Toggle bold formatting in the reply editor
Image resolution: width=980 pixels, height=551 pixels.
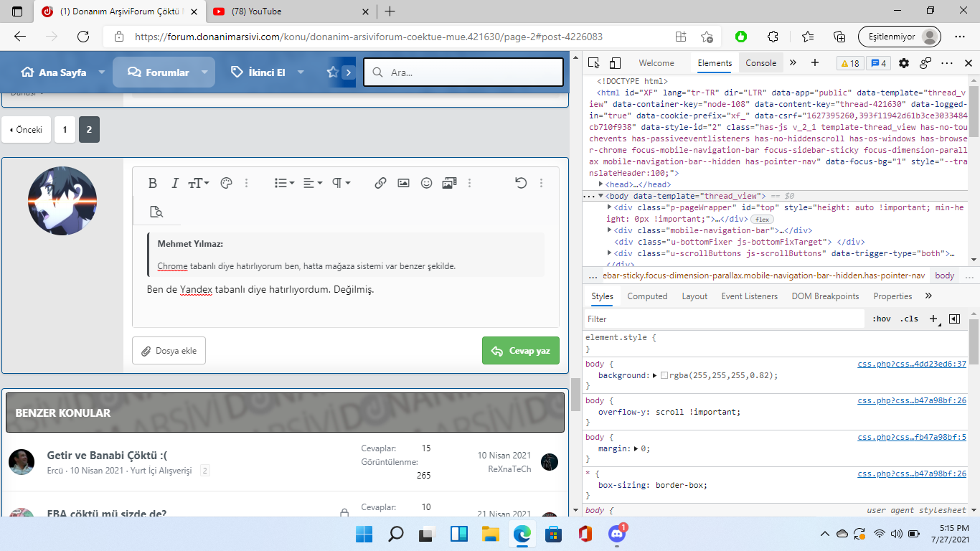152,183
